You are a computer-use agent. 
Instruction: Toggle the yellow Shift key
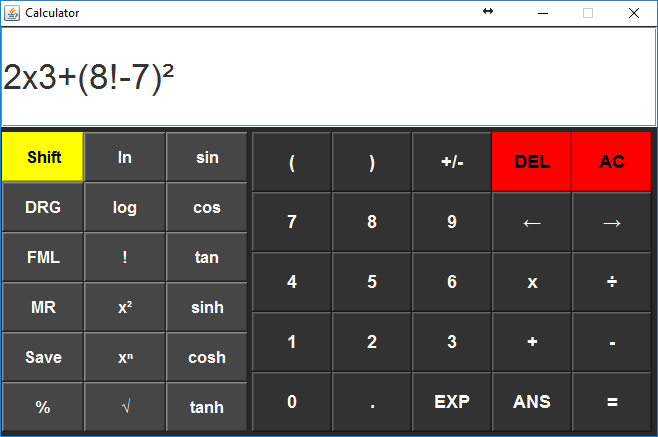point(43,157)
